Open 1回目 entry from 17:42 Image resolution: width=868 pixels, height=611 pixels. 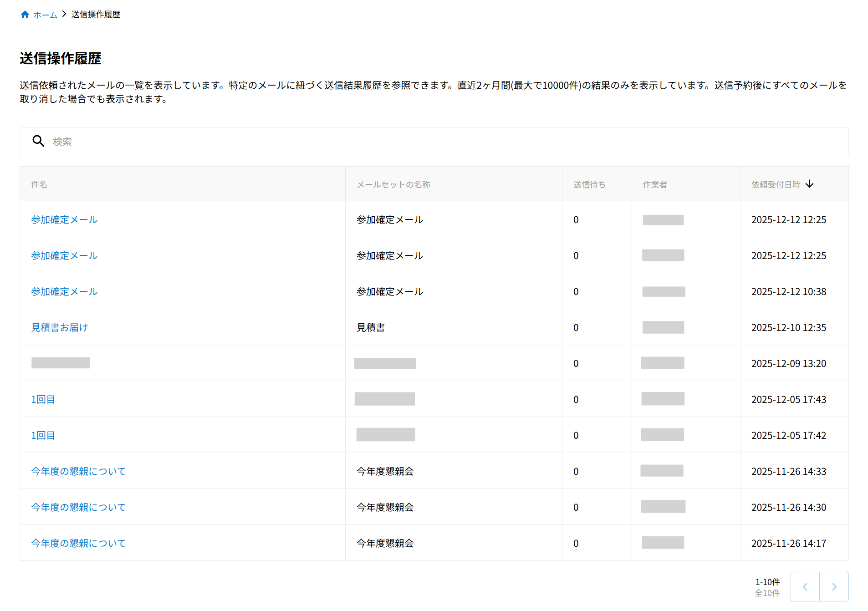[x=43, y=435]
